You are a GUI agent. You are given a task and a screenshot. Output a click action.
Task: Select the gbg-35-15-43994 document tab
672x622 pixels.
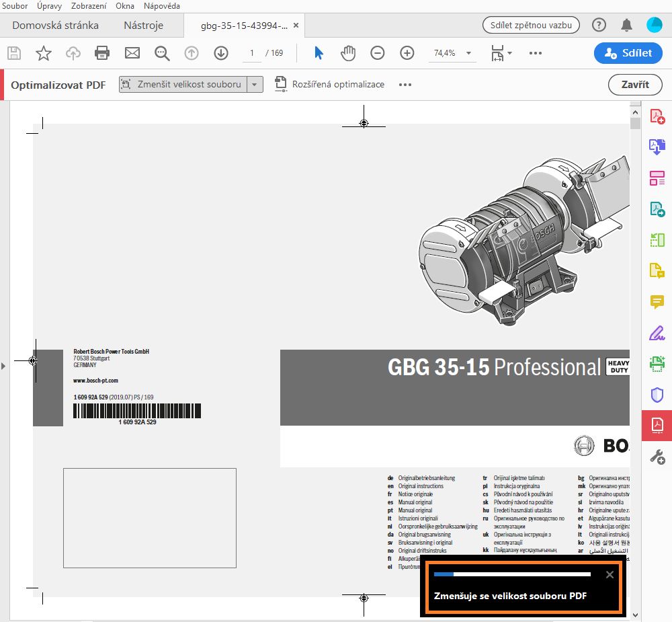coord(244,26)
